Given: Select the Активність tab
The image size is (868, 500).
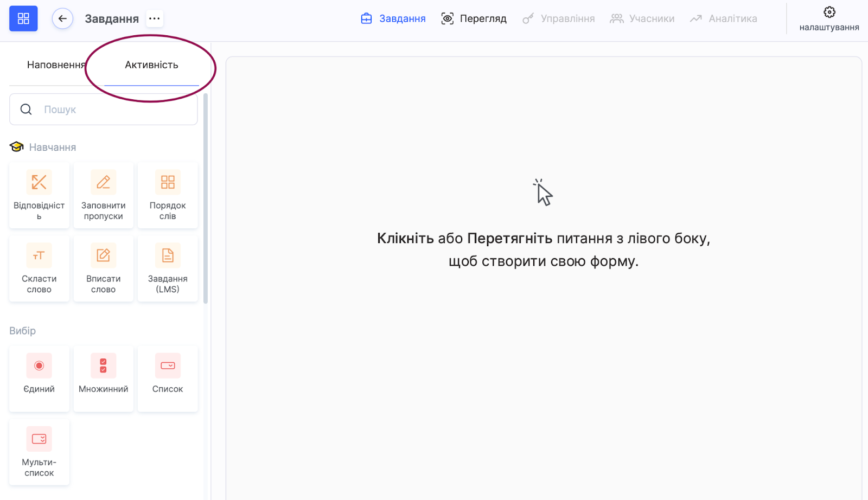Looking at the screenshot, I should [x=151, y=65].
